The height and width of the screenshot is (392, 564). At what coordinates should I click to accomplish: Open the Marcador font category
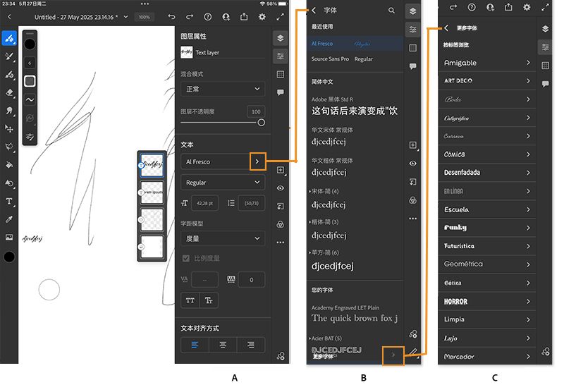pos(487,357)
